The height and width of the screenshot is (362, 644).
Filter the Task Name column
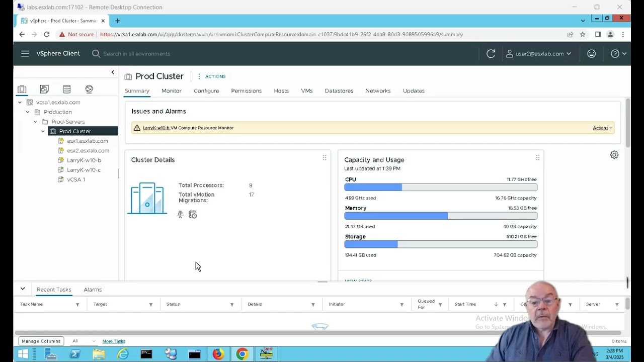pyautogui.click(x=77, y=305)
